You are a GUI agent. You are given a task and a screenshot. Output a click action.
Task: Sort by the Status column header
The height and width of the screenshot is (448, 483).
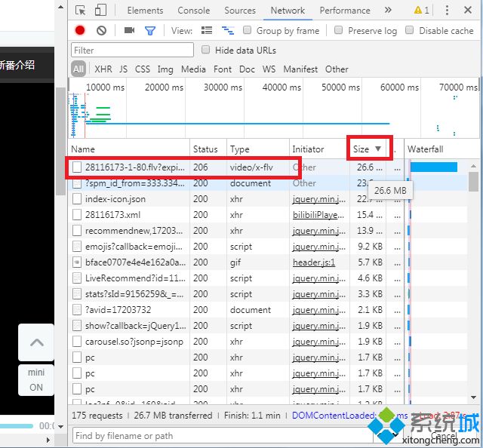pyautogui.click(x=208, y=149)
